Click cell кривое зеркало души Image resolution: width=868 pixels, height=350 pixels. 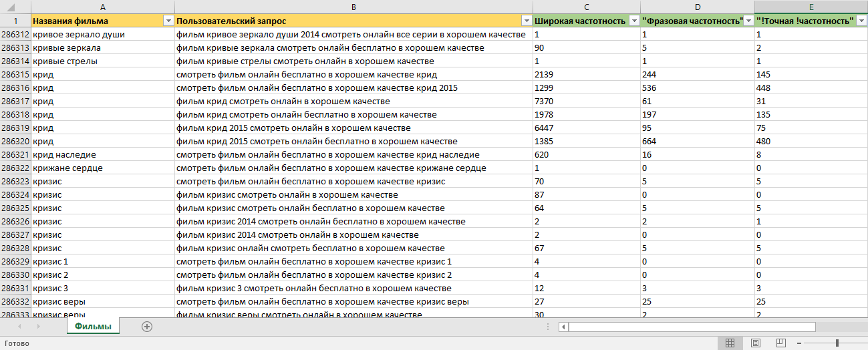pyautogui.click(x=103, y=35)
